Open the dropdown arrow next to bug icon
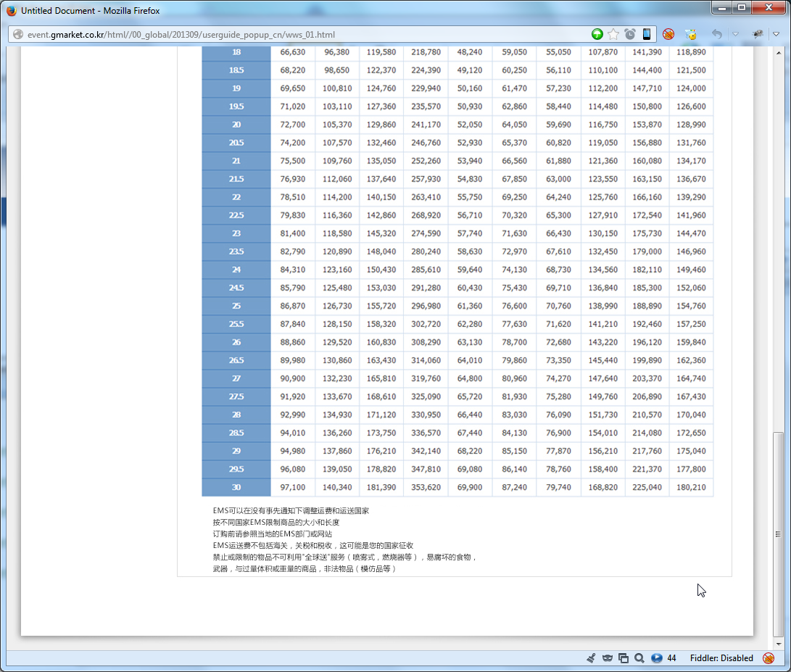 776,34
